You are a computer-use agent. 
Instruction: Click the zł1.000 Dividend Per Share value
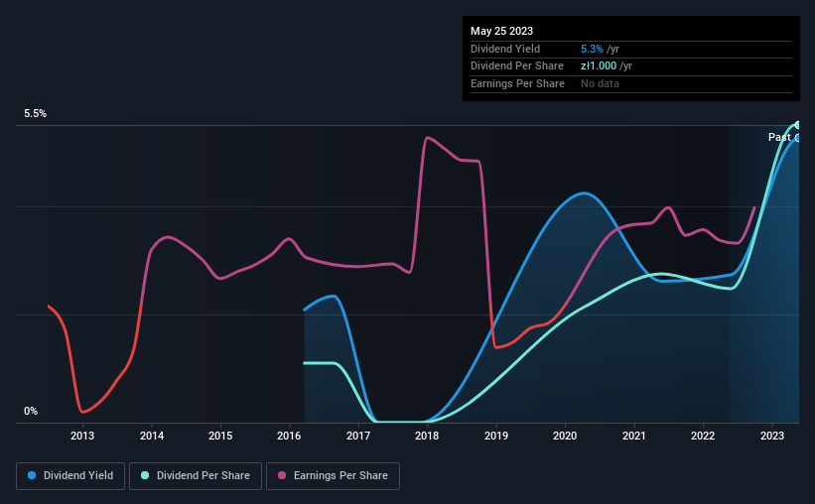(599, 66)
